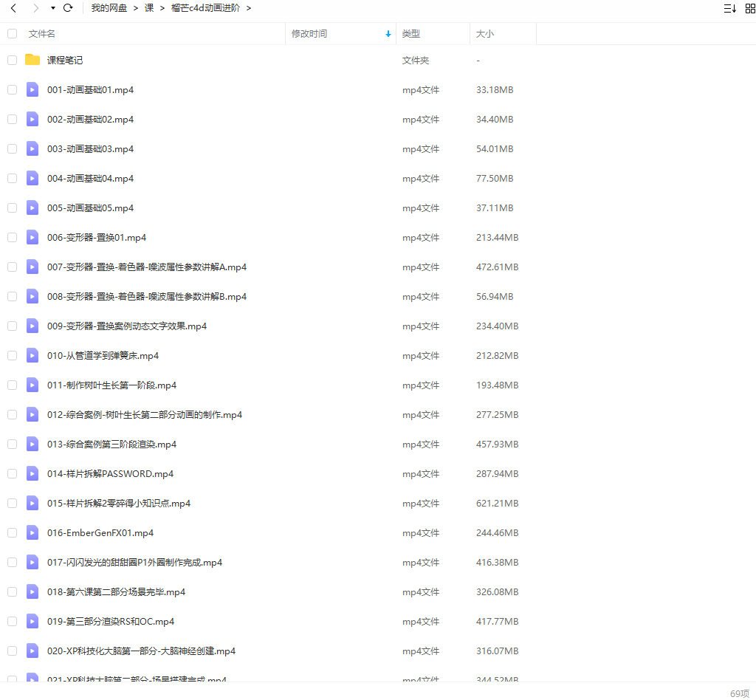756x700 pixels.
Task: Click video icon of 016-EmberGenFX01.mp4
Action: click(x=32, y=532)
